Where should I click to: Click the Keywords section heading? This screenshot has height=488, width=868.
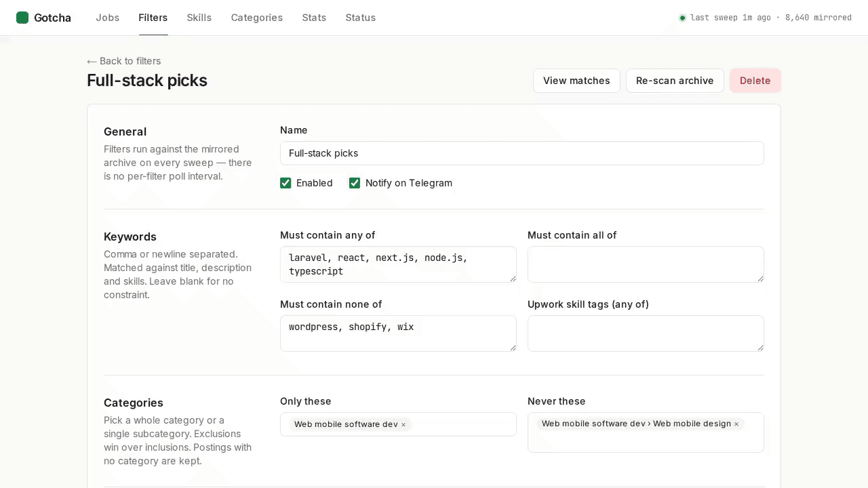click(130, 237)
